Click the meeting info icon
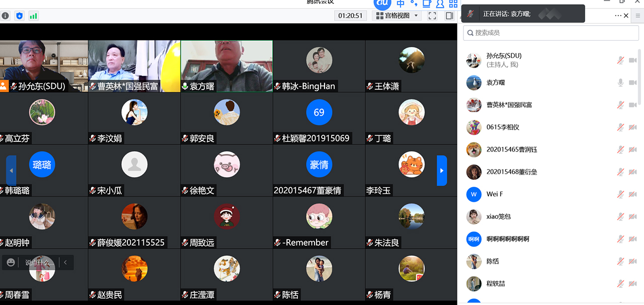 coord(5,16)
